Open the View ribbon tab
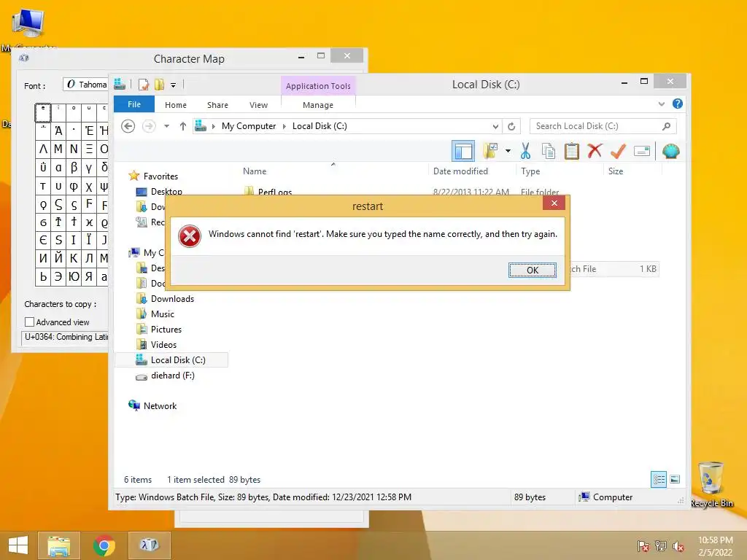The height and width of the screenshot is (560, 747). [x=258, y=105]
